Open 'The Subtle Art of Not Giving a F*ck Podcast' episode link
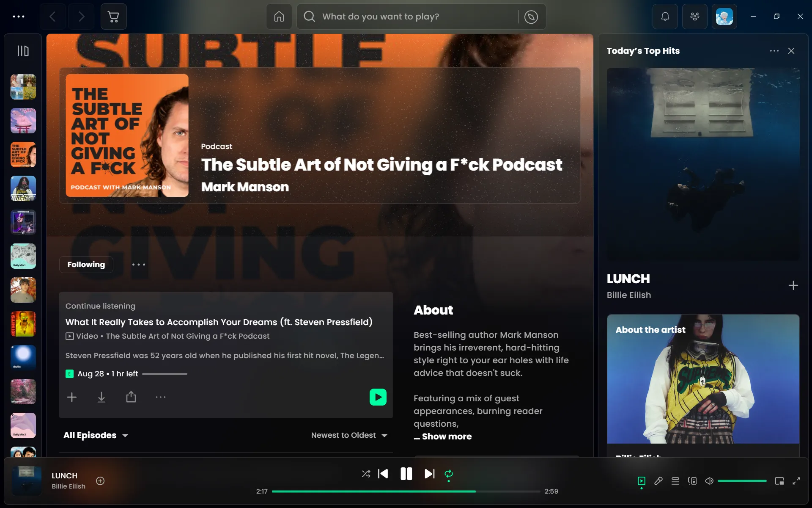 tap(188, 336)
